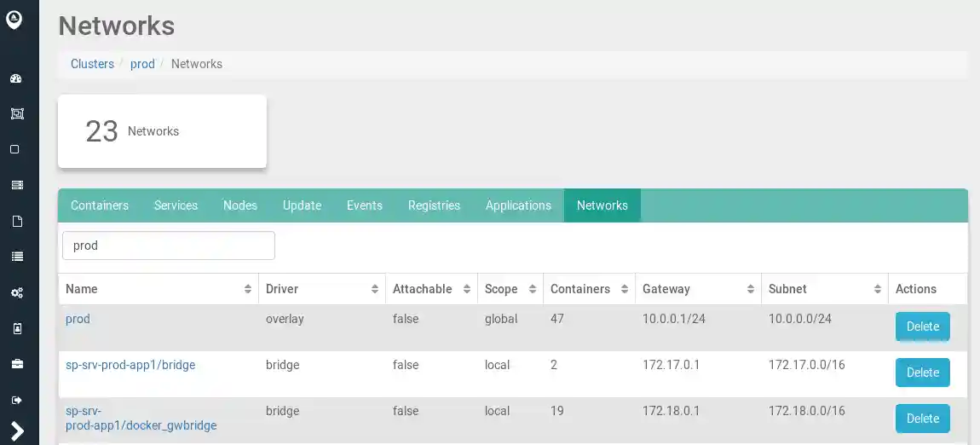Open sp-srv-prod-app1/bridge network link
The height and width of the screenshot is (445, 980).
[130, 365]
